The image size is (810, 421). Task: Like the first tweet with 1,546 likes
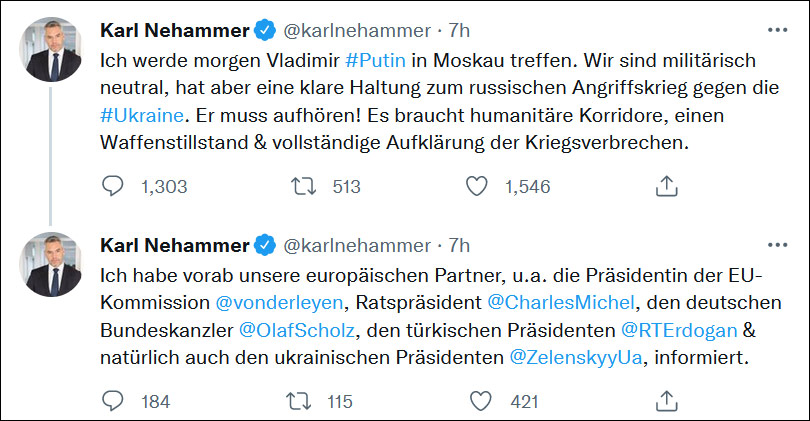(479, 186)
